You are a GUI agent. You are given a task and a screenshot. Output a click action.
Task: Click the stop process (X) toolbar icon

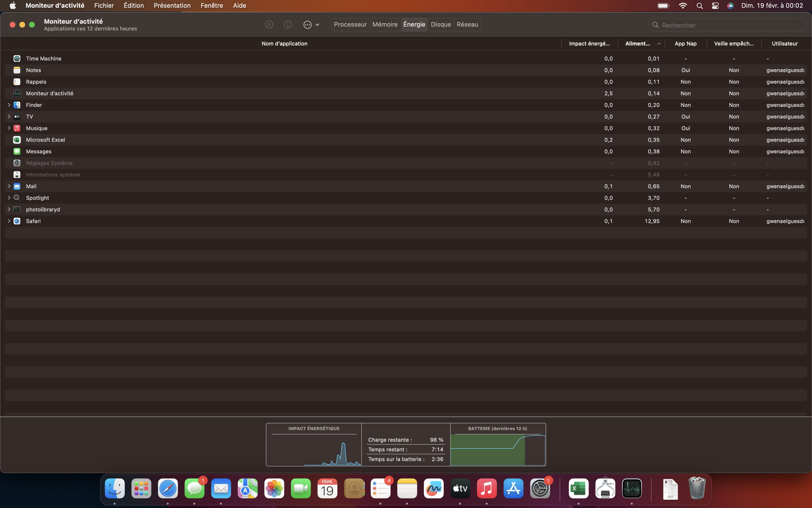click(x=269, y=24)
